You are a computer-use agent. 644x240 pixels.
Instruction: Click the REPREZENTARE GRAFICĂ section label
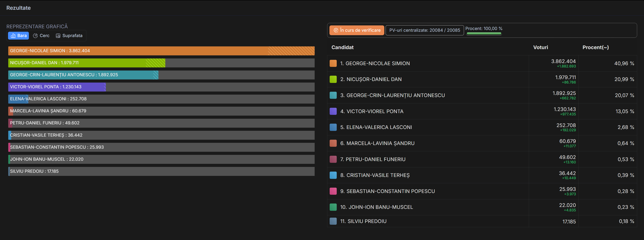pyautogui.click(x=37, y=27)
